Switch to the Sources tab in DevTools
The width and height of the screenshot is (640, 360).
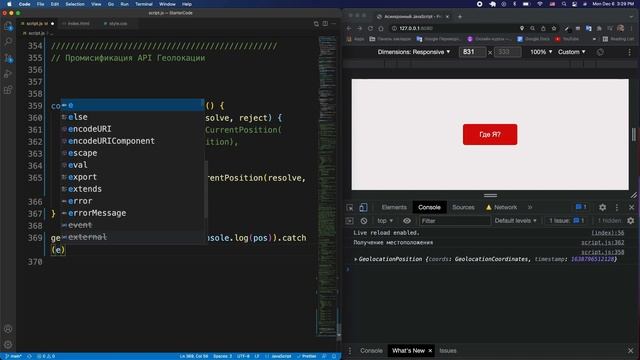463,207
